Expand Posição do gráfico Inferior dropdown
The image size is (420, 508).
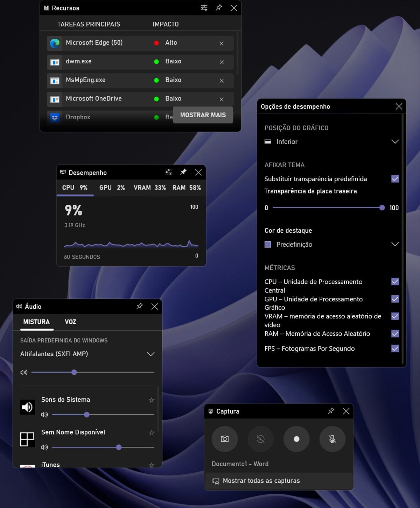[332, 142]
